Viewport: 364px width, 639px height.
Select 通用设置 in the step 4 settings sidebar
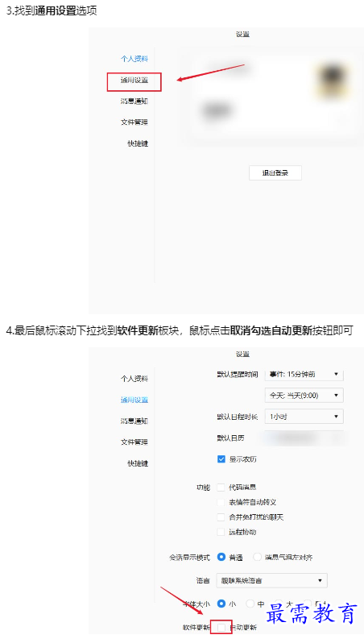[134, 400]
